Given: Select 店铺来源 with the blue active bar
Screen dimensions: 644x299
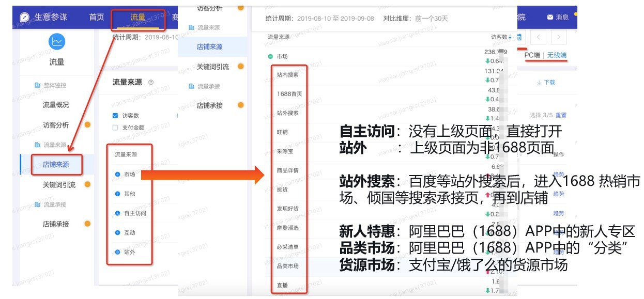Looking at the screenshot, I should coord(56,165).
